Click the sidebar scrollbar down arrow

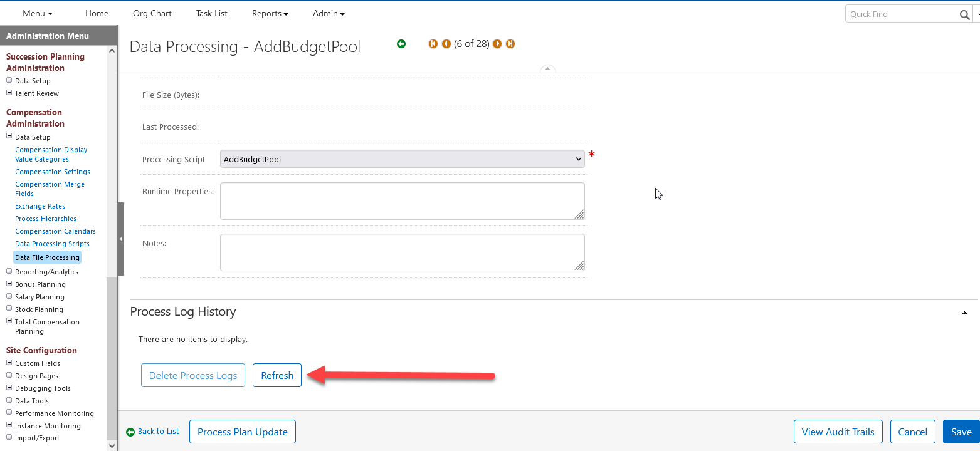[112, 446]
